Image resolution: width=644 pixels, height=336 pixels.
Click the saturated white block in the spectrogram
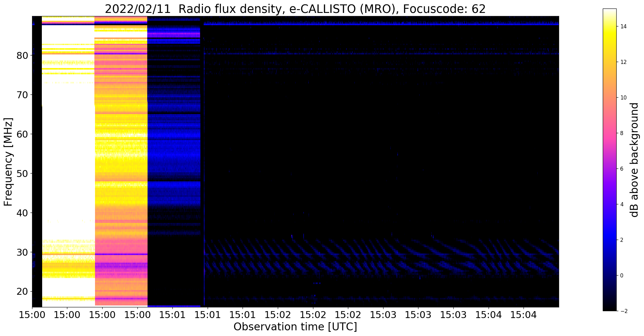point(68,162)
